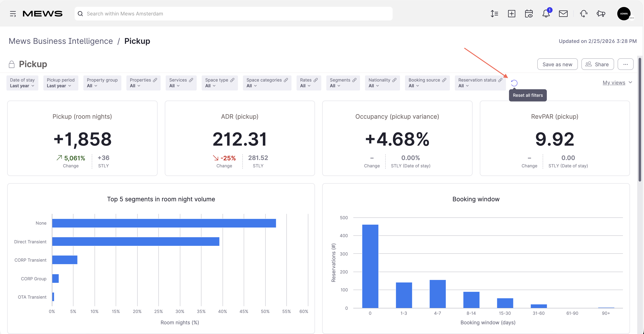Expand the My views menu
Screen dimensions: 644x334
pos(617,82)
